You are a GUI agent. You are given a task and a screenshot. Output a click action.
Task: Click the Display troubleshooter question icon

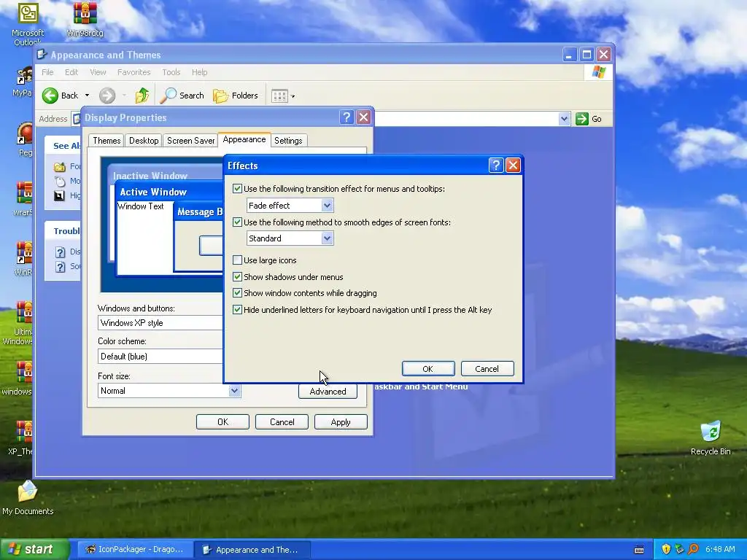60,252
